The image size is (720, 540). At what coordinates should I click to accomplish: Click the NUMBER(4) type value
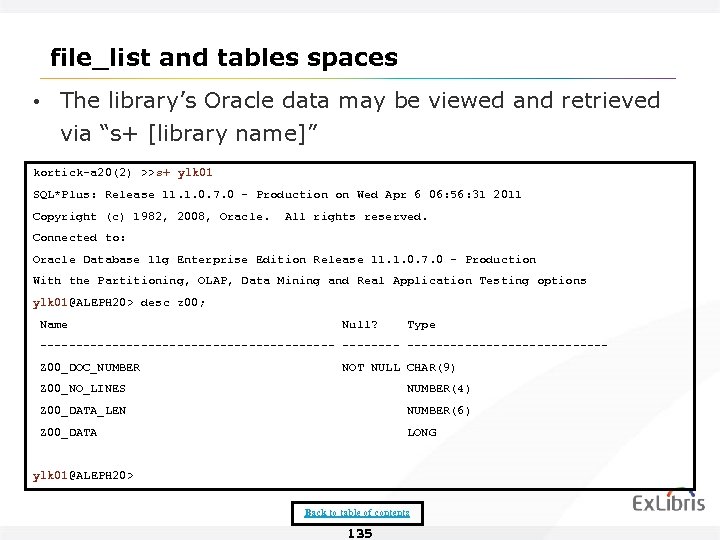438,389
